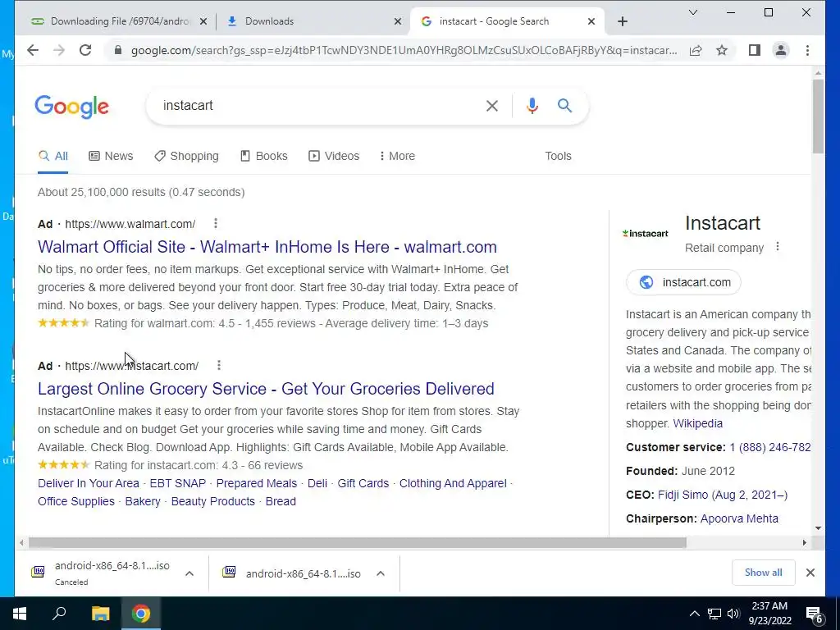Open Instacart knowledge panel more options
Image resolution: width=840 pixels, height=630 pixels.
point(778,247)
